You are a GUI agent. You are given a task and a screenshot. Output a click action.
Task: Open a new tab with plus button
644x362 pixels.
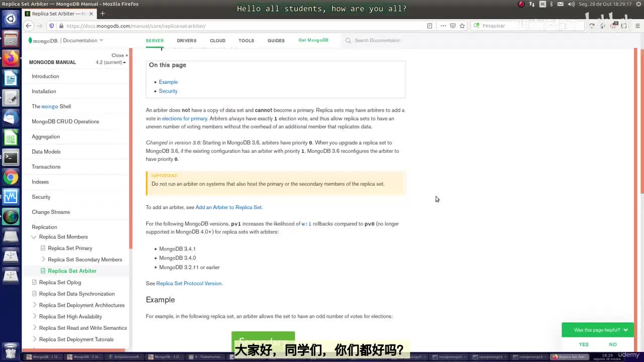(103, 14)
